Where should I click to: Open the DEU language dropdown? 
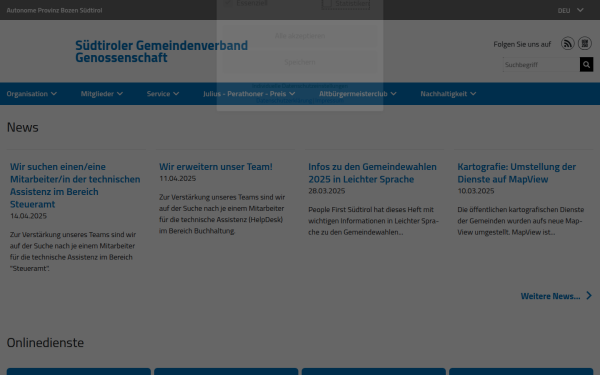click(570, 10)
